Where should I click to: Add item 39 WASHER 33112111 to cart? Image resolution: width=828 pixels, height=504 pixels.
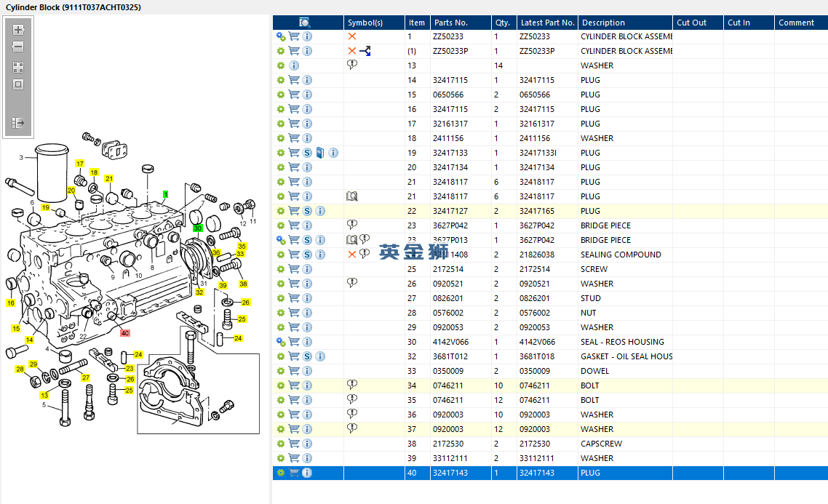(294, 458)
